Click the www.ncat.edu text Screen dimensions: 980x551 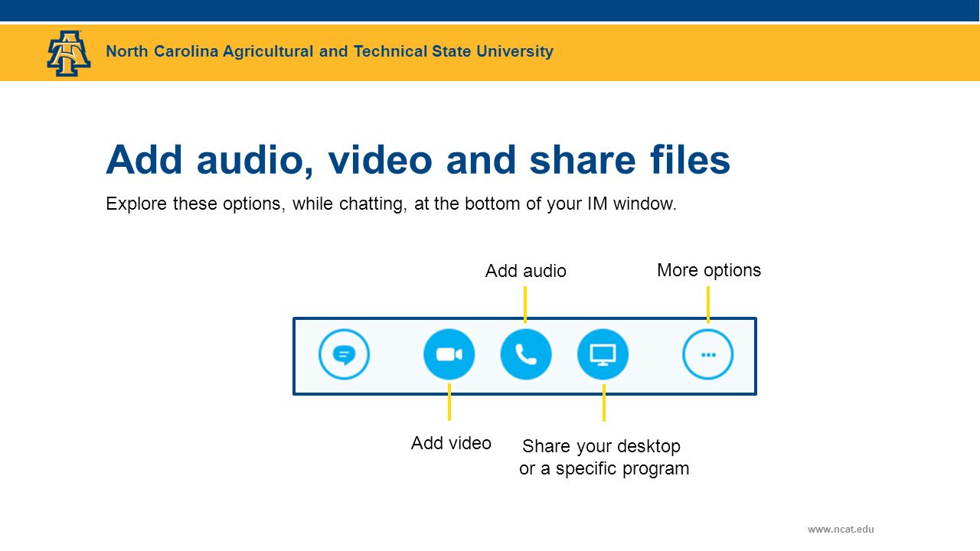click(x=841, y=529)
